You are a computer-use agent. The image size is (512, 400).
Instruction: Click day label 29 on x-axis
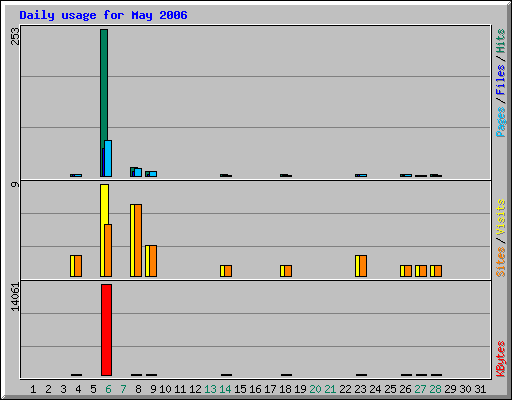[450, 389]
